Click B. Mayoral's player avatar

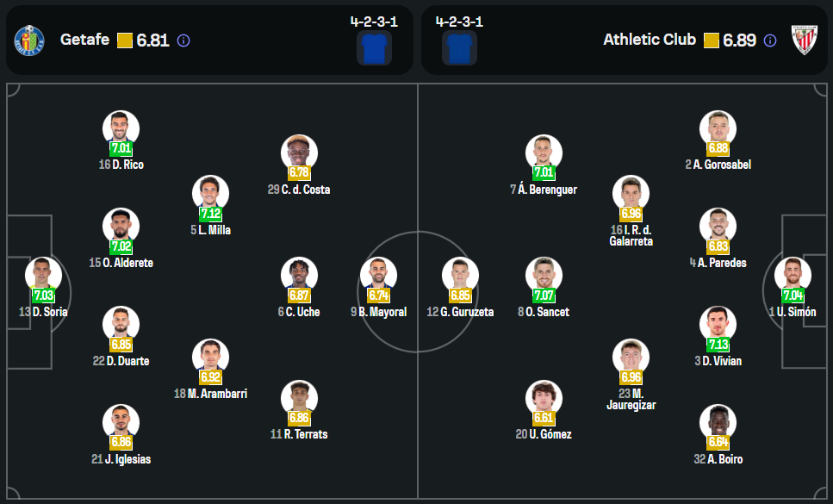click(x=378, y=274)
